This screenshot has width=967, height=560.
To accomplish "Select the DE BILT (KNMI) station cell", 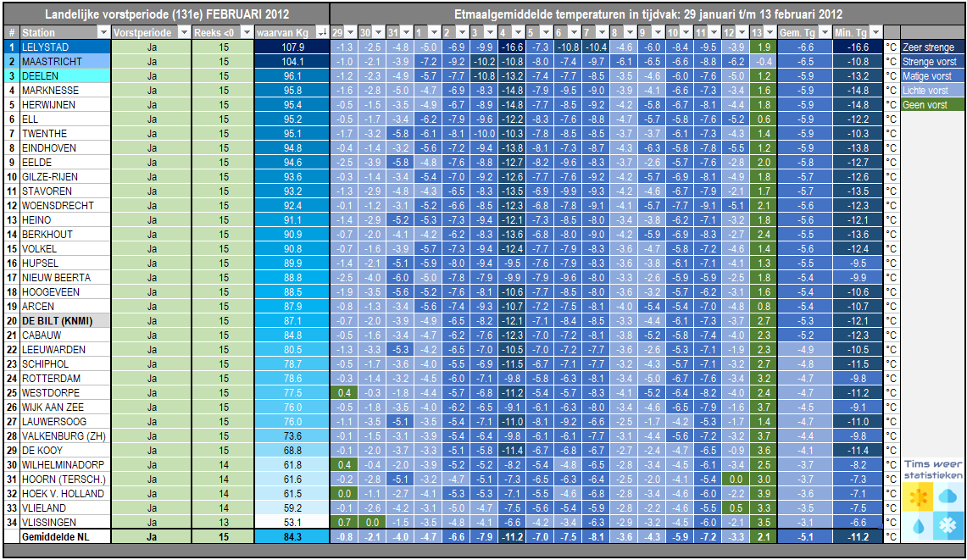I will click(x=65, y=321).
